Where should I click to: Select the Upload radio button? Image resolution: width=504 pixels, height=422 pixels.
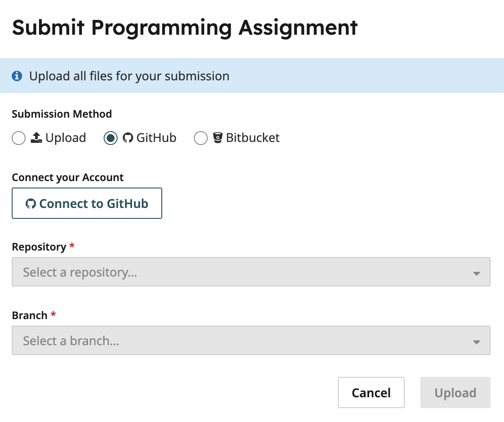(x=19, y=138)
